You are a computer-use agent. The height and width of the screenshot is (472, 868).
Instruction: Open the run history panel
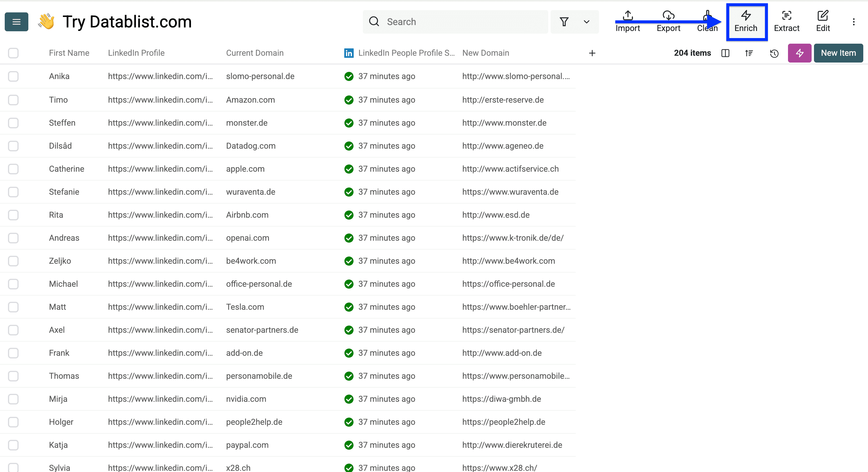[x=774, y=53]
